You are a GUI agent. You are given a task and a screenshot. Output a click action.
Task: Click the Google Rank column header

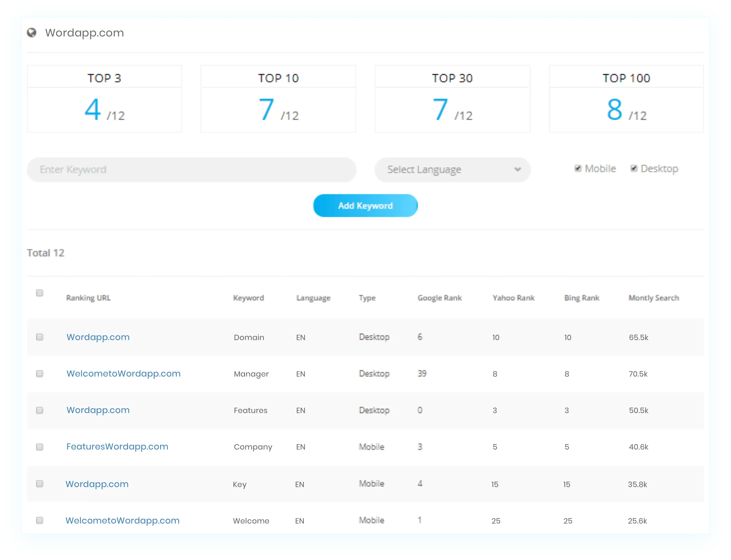(439, 298)
